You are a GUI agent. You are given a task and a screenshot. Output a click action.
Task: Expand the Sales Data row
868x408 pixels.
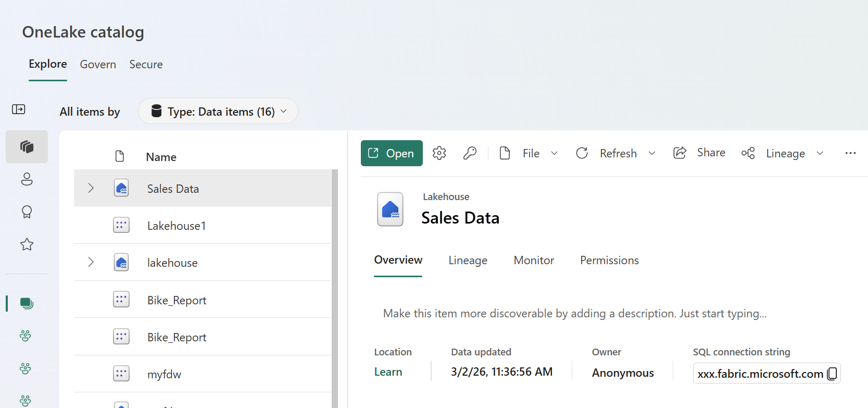point(91,188)
